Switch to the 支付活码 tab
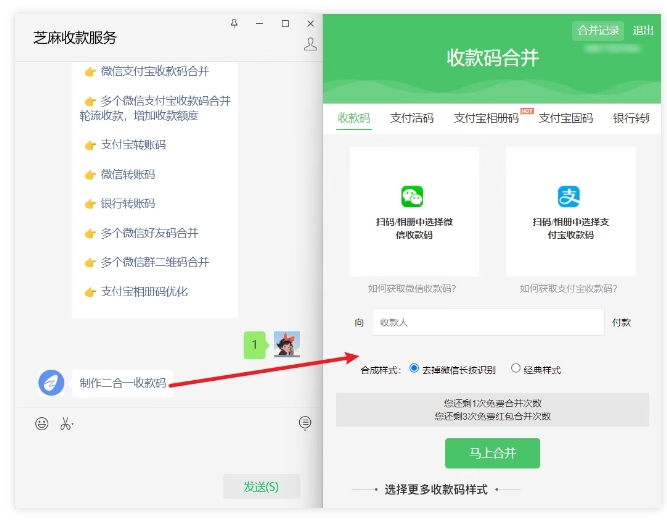 412,118
